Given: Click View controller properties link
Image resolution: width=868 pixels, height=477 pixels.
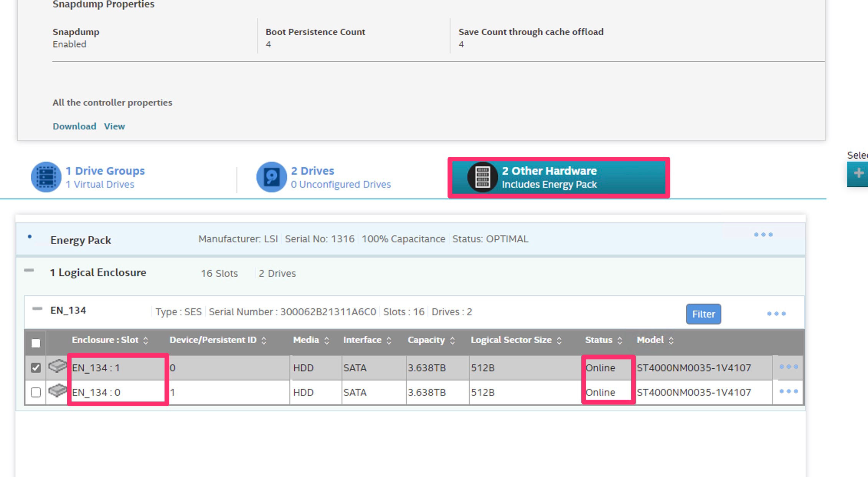Looking at the screenshot, I should point(114,126).
